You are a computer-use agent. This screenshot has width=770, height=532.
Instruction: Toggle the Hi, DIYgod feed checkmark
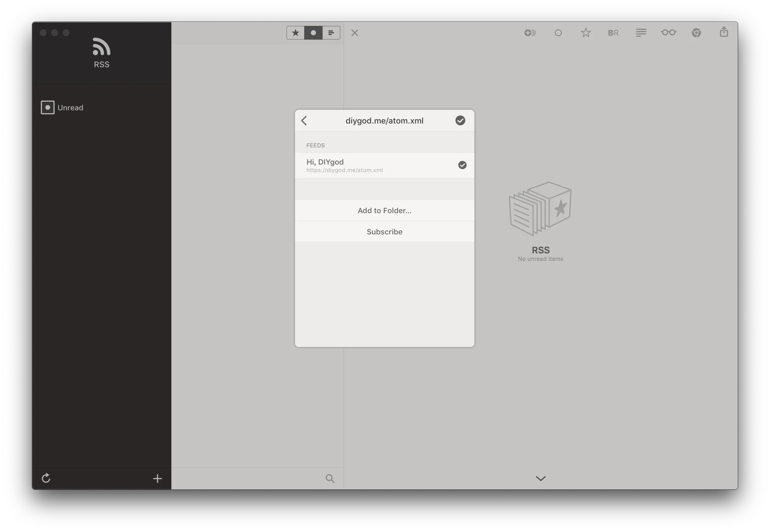(462, 165)
